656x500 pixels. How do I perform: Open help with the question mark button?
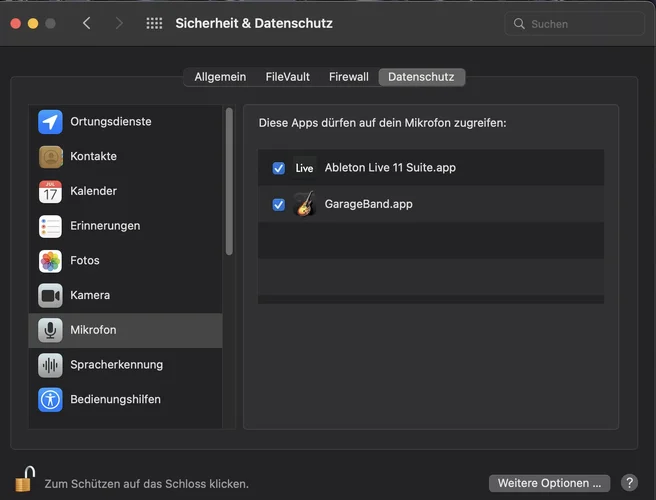629,483
